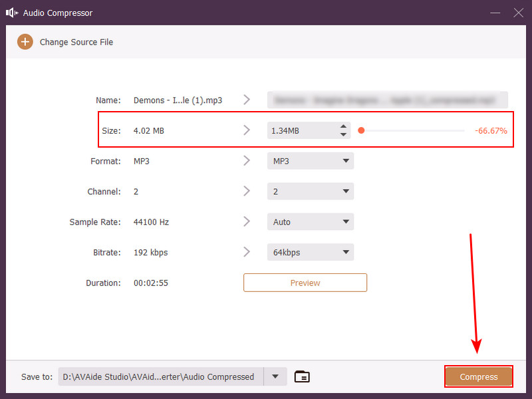Click the orange size slider handle
The image size is (532, 399).
click(361, 130)
